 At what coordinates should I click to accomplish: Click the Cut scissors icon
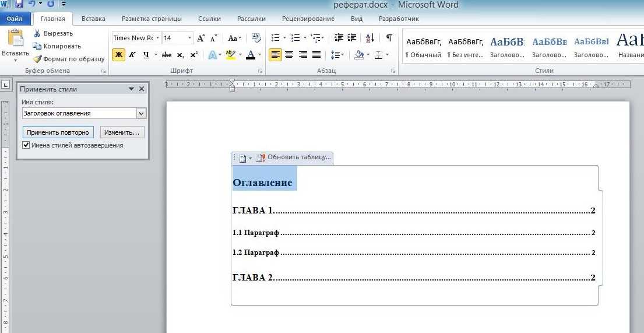pyautogui.click(x=37, y=33)
